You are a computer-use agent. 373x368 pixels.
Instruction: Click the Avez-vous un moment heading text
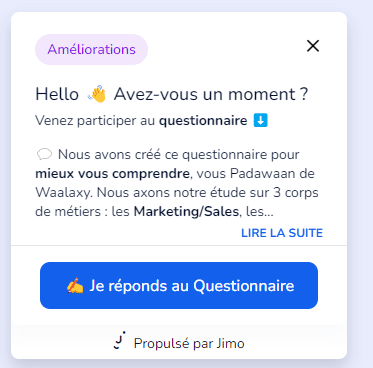click(x=211, y=94)
